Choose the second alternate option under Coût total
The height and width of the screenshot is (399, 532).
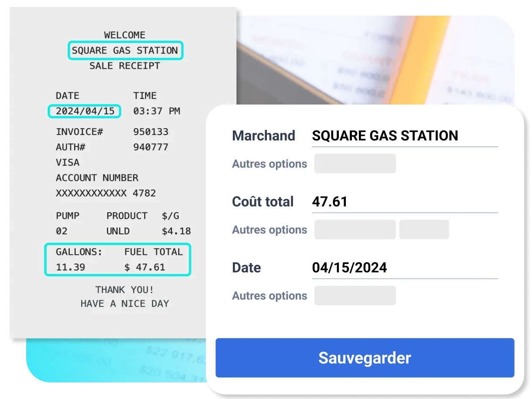click(424, 230)
